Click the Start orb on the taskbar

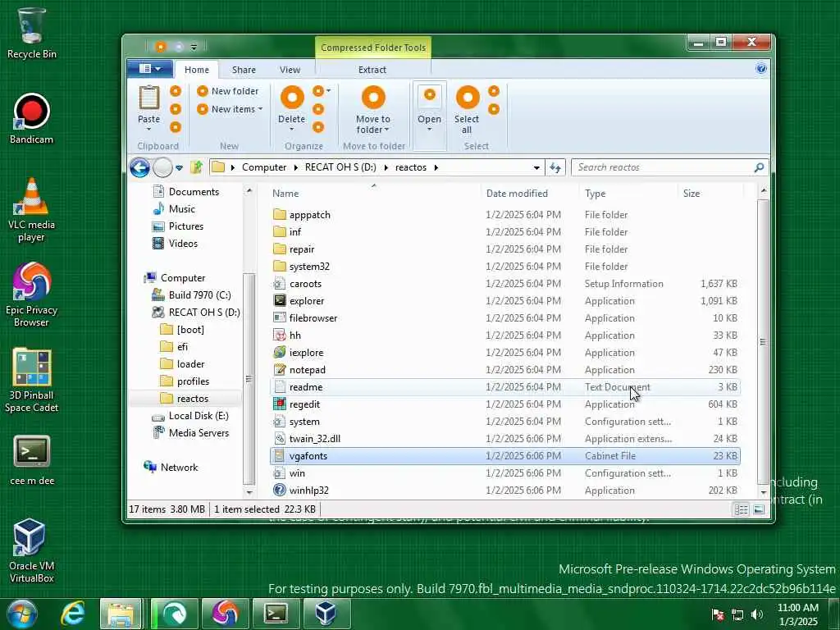(x=21, y=614)
